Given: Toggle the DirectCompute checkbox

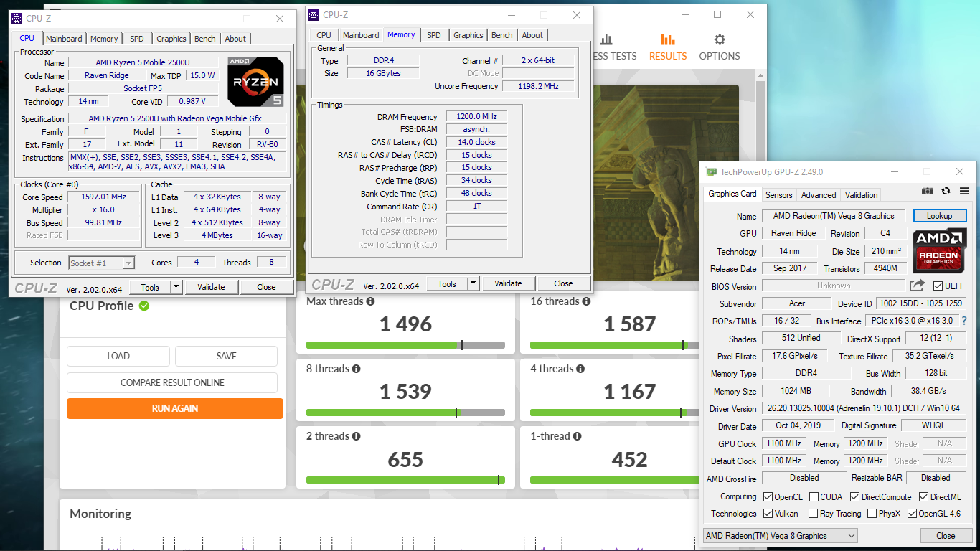Looking at the screenshot, I should [854, 497].
